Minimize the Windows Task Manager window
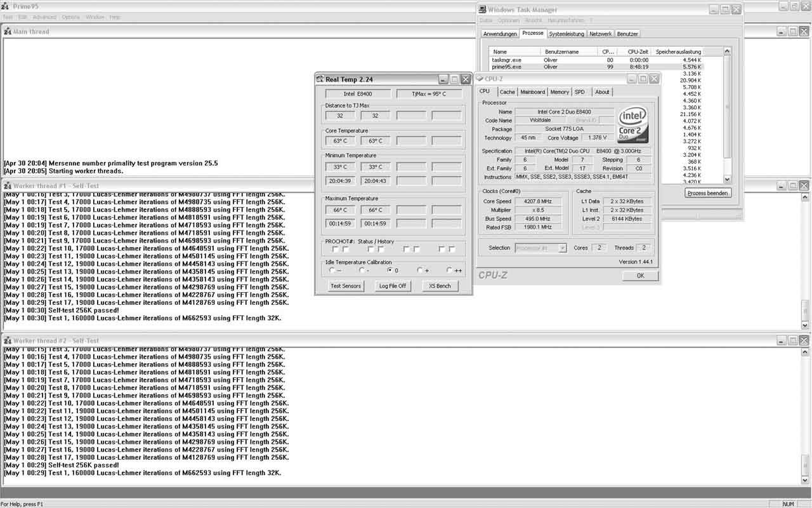812x508 pixels. click(714, 10)
